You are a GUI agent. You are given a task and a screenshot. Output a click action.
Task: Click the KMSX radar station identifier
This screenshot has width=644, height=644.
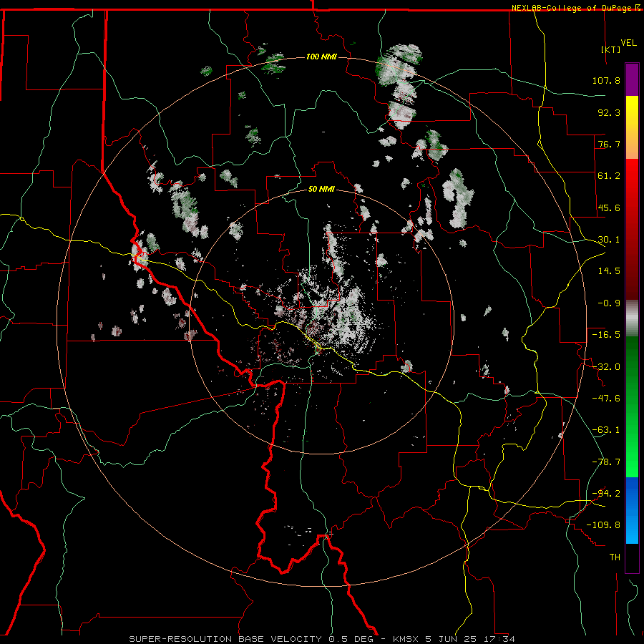(406, 639)
